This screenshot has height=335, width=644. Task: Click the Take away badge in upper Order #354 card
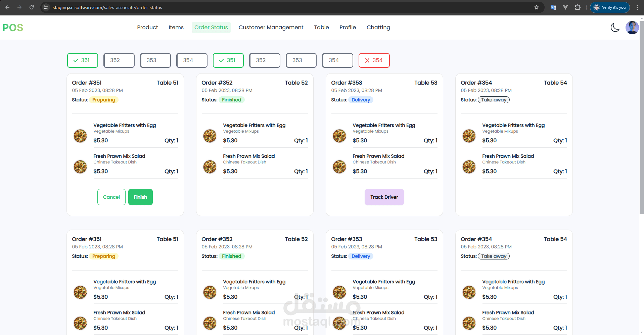tap(494, 100)
